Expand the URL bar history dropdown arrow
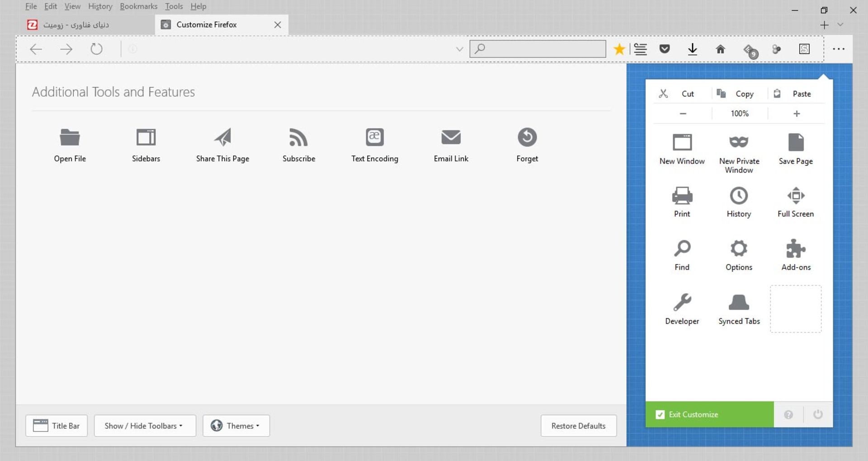The width and height of the screenshot is (868, 461). 459,49
